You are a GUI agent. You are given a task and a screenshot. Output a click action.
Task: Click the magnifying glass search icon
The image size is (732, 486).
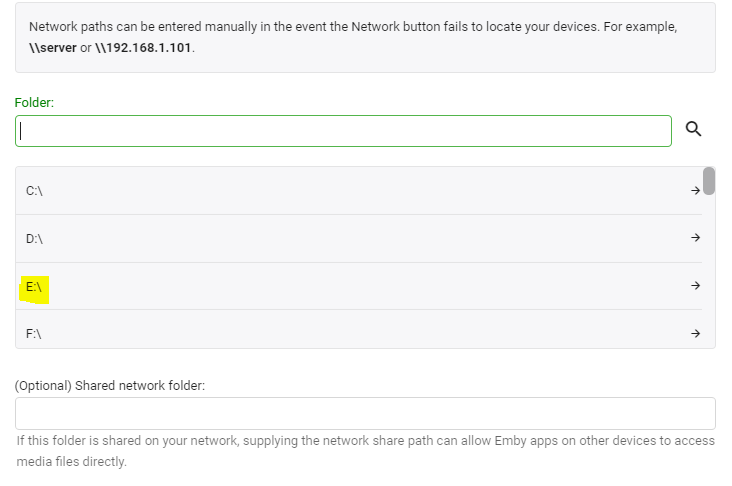point(693,129)
